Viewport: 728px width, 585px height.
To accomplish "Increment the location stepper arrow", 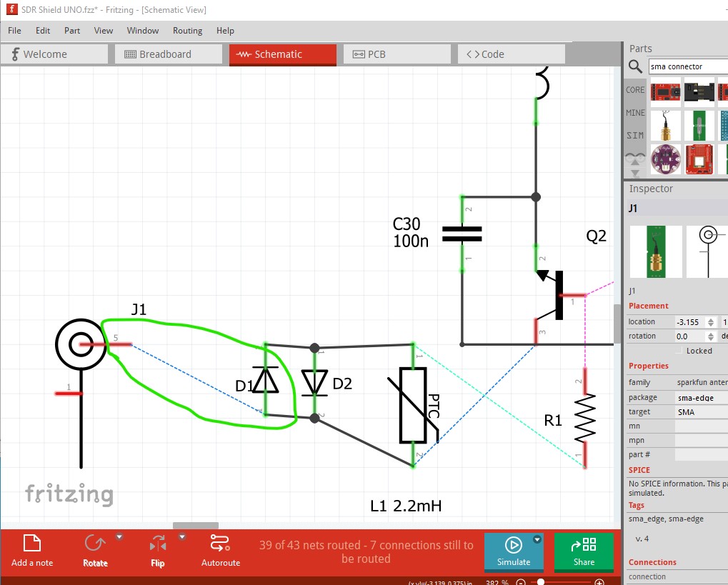I will point(710,319).
